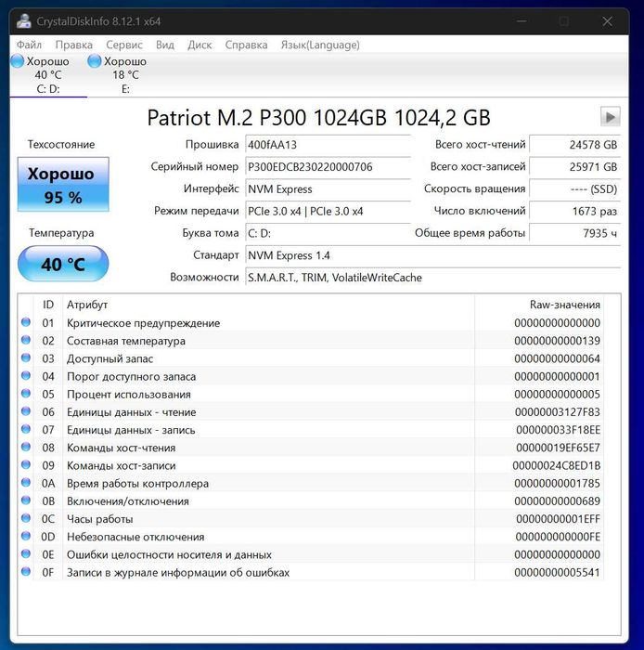This screenshot has height=650, width=644.
Task: Select row Единицы данных - чтение
Action: [311, 411]
